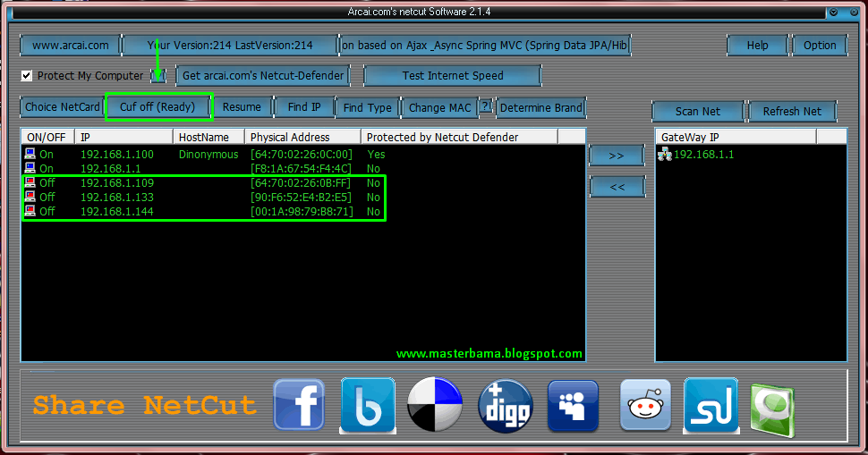This screenshot has width=868, height=455.
Task: Select IP 192.168.1.109 in list
Action: pos(117,183)
